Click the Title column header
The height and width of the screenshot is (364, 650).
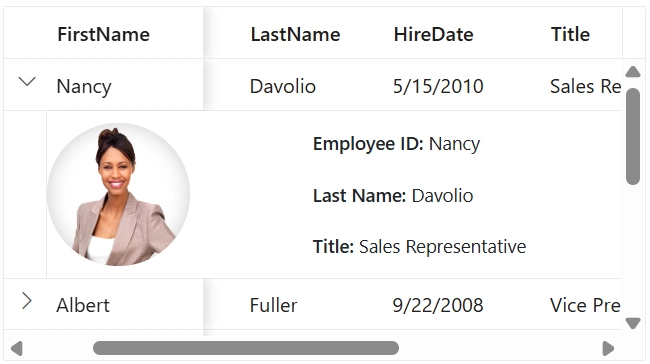(x=570, y=34)
